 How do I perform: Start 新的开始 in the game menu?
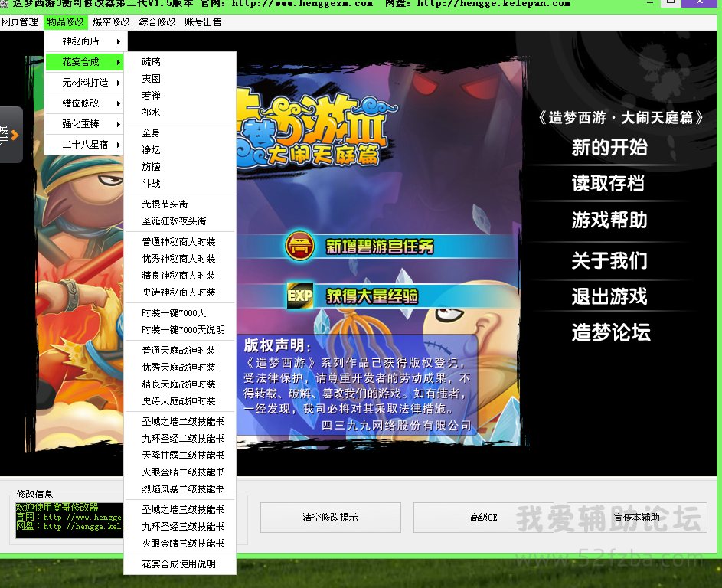609,148
